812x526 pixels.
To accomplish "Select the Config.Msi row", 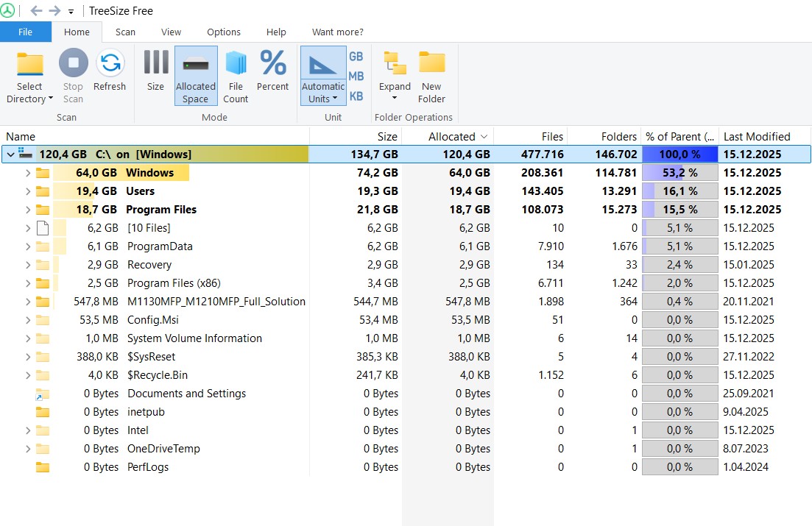I will [x=406, y=320].
